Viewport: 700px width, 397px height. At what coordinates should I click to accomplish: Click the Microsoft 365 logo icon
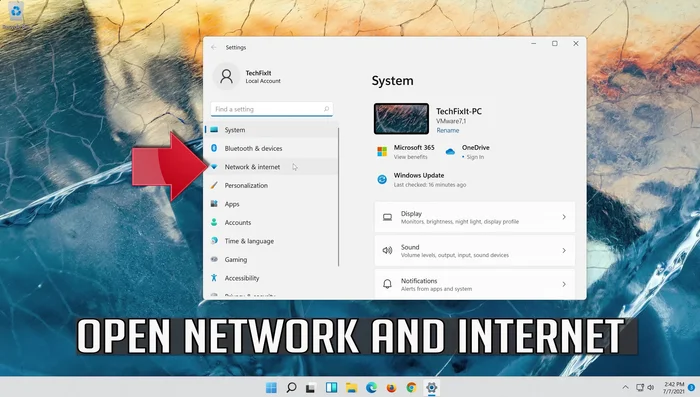(382, 151)
